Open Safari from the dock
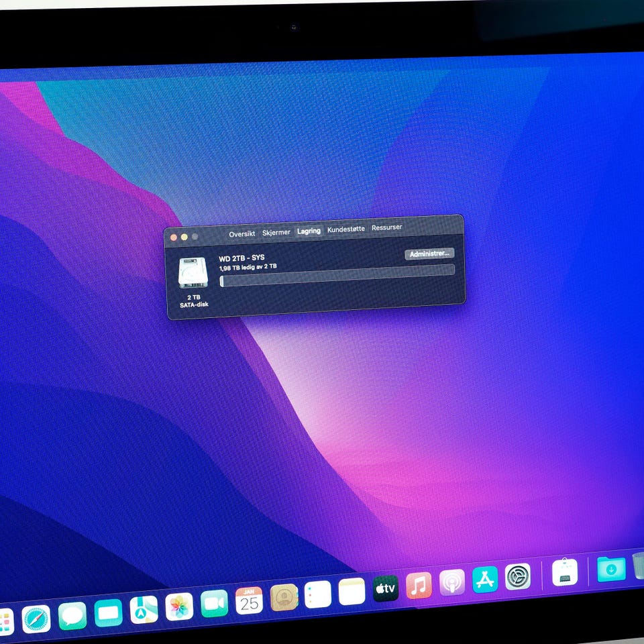Viewport: 644px width, 644px height. (36, 619)
